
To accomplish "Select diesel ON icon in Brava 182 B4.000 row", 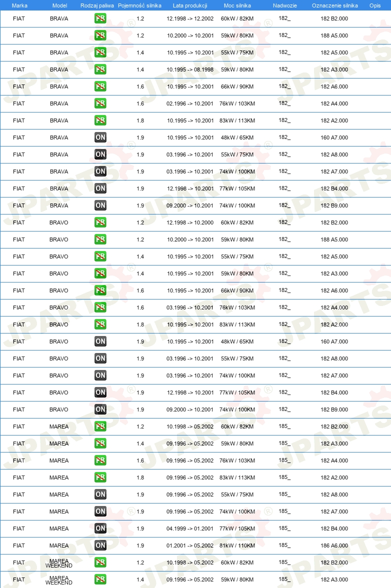I will pyautogui.click(x=100, y=188).
